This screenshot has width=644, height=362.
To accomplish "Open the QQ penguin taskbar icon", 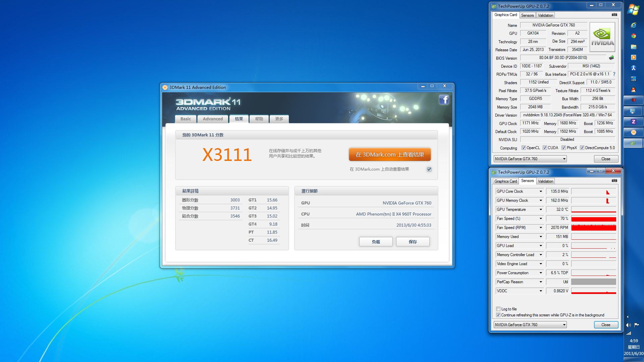I will point(633,89).
